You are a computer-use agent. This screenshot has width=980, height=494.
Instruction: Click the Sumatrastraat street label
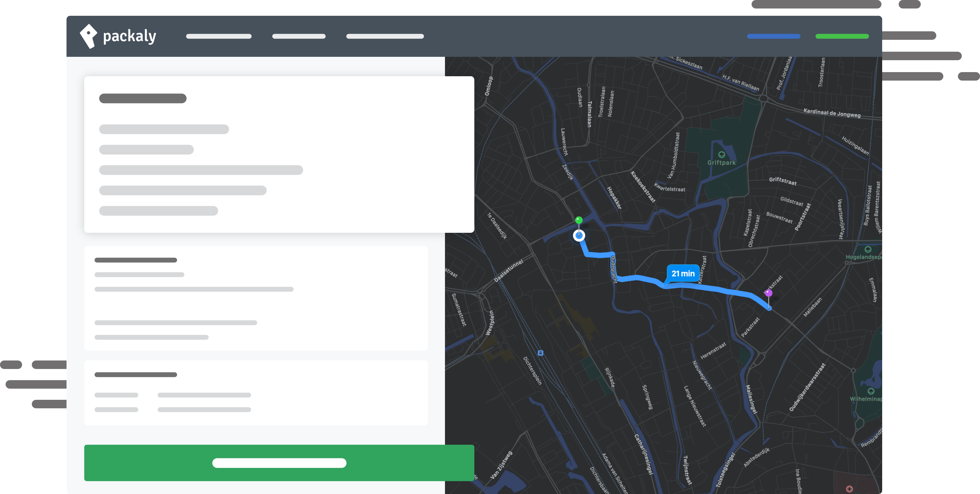458,310
